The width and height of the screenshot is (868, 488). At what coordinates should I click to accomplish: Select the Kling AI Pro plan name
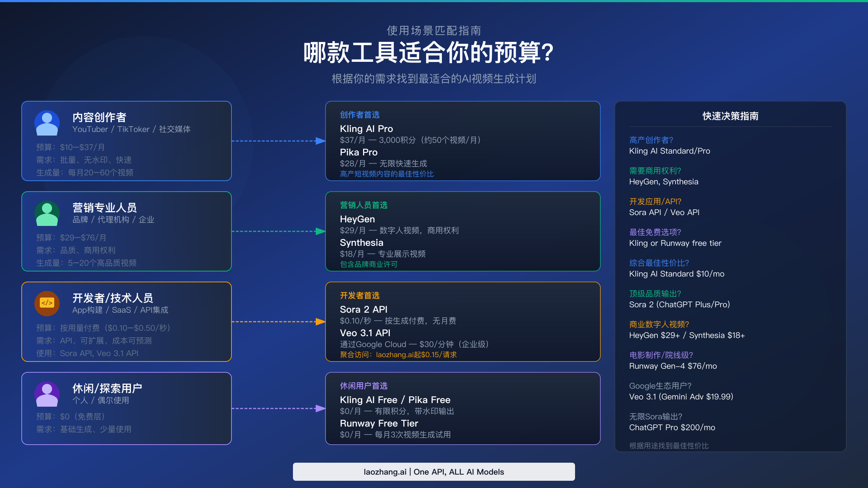366,129
